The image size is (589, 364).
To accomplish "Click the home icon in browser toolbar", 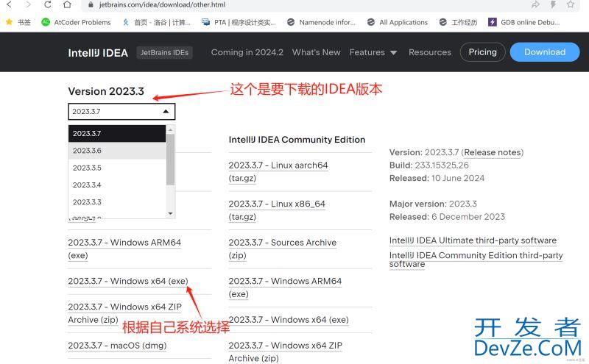I will (67, 4).
